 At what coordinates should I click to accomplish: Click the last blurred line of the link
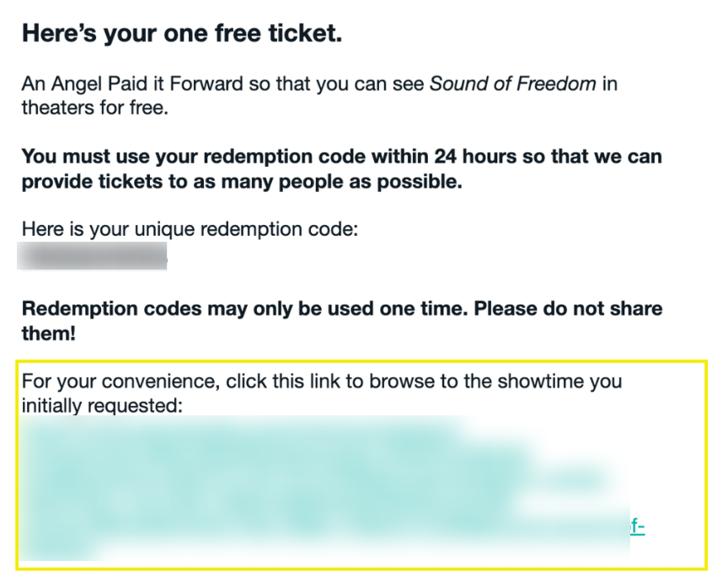pyautogui.click(x=60, y=552)
